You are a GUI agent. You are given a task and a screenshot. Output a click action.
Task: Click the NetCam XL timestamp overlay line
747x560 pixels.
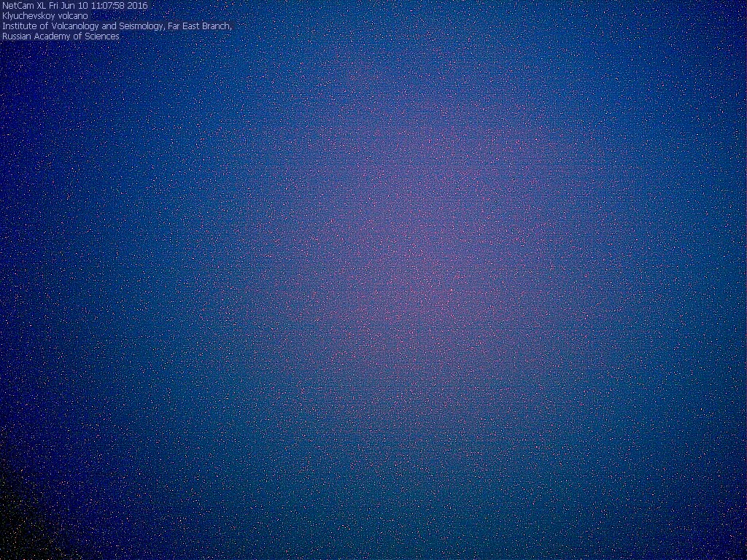[x=75, y=6]
